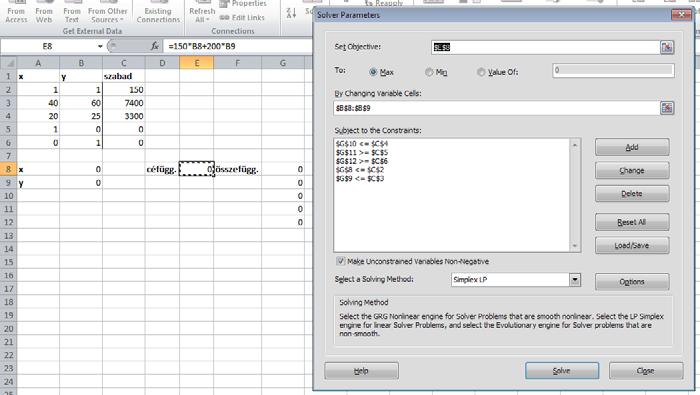The width and height of the screenshot is (700, 395).
Task: Click the constraints list scroll up arrow
Action: coord(575,145)
